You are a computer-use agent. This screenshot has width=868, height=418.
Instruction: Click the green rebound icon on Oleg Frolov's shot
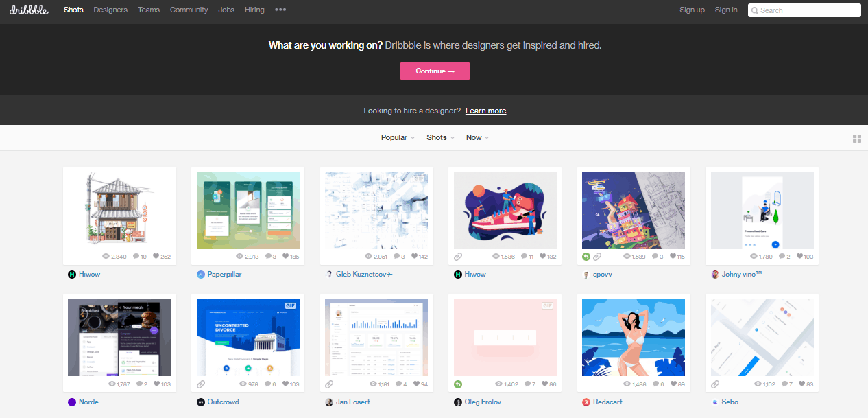[x=458, y=384]
